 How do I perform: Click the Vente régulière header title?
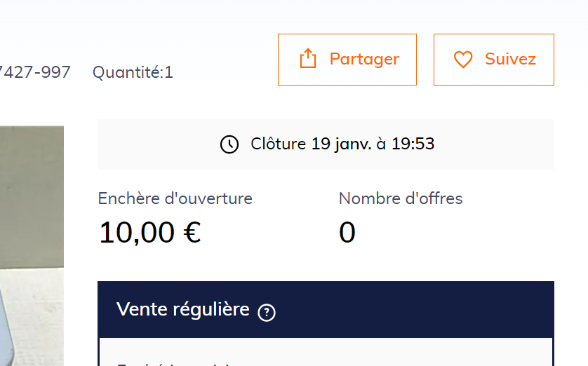[x=183, y=309]
